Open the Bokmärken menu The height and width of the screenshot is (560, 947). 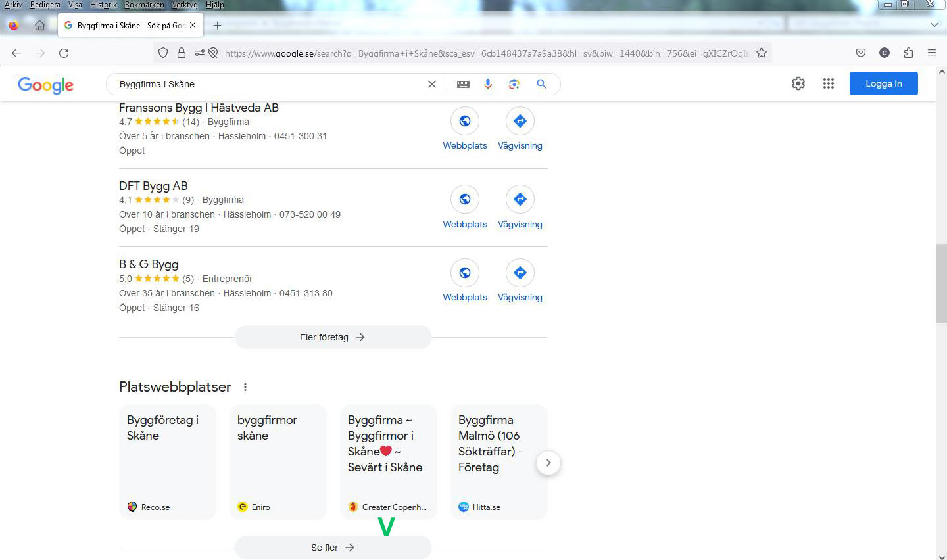145,5
